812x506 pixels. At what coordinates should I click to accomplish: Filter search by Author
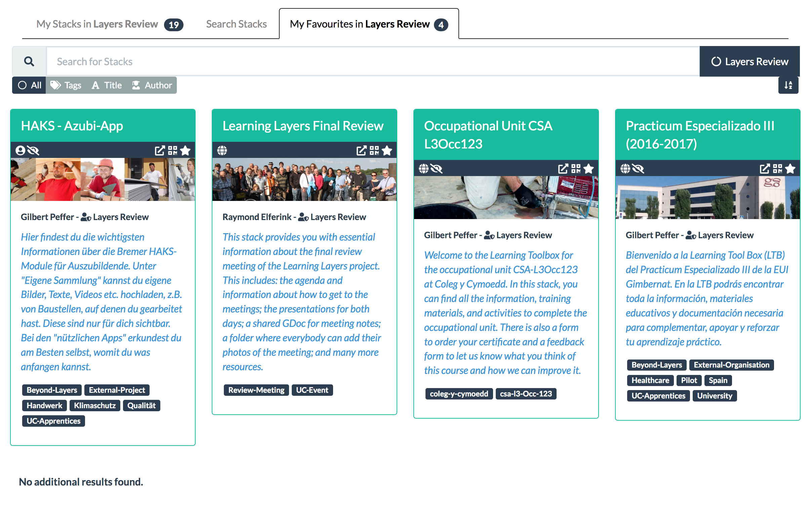[x=152, y=85]
